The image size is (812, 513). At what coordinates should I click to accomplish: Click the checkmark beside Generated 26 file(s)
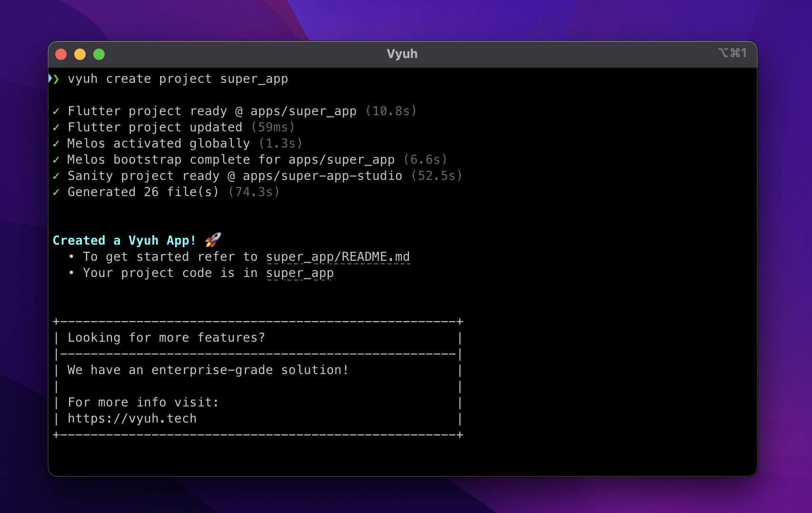coord(57,192)
